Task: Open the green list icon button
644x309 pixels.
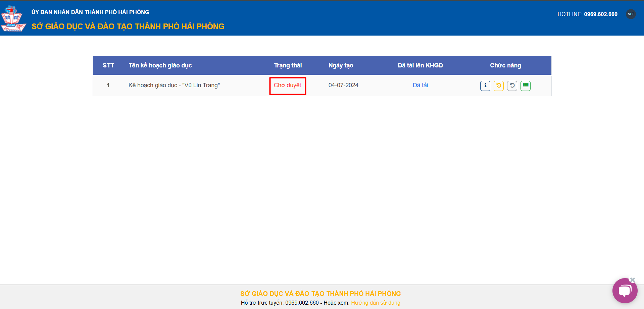Action: [x=525, y=86]
